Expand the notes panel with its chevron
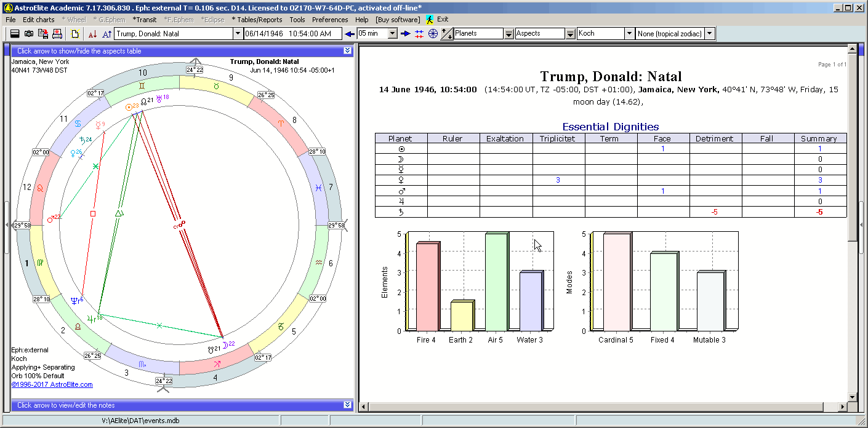 pyautogui.click(x=347, y=405)
